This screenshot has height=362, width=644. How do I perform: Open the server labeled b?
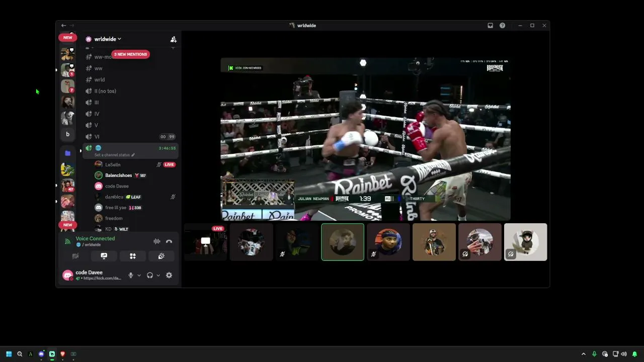point(67,134)
